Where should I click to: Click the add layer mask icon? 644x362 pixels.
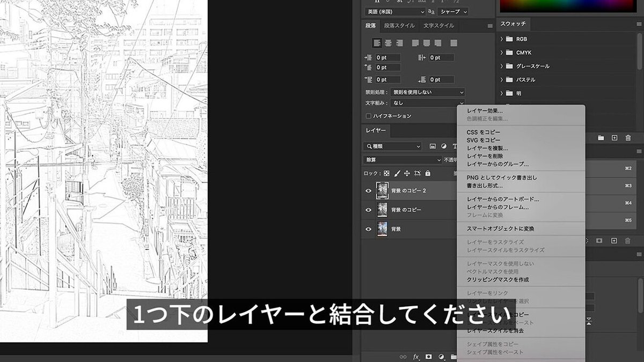tap(428, 356)
